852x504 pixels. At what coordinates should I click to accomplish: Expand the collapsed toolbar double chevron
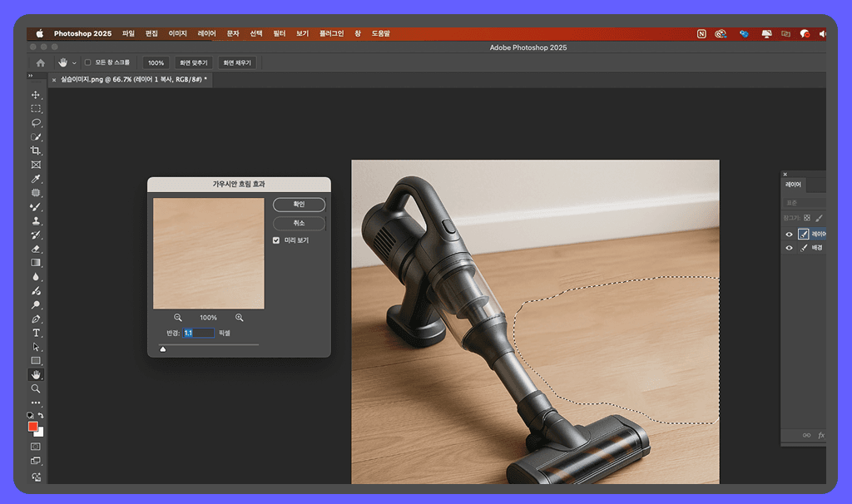(x=31, y=76)
